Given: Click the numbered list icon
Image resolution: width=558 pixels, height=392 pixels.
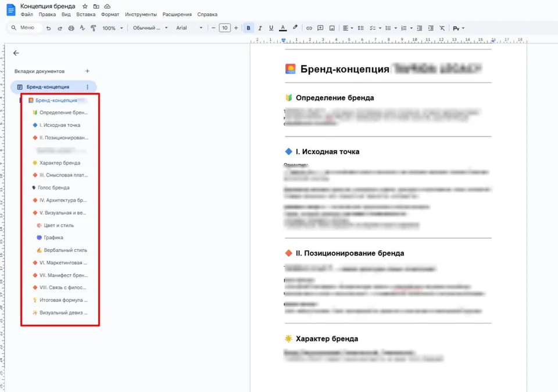Looking at the screenshot, I should [404, 28].
